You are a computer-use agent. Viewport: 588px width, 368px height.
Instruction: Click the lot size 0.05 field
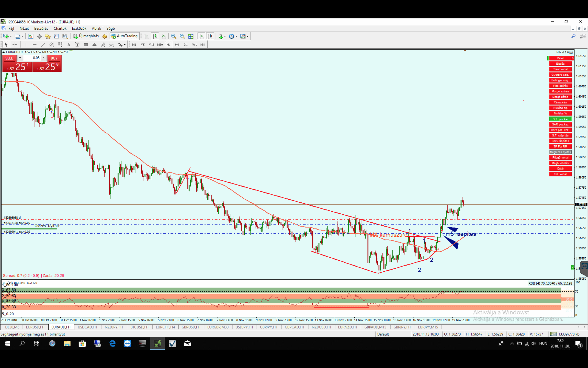(x=32, y=58)
